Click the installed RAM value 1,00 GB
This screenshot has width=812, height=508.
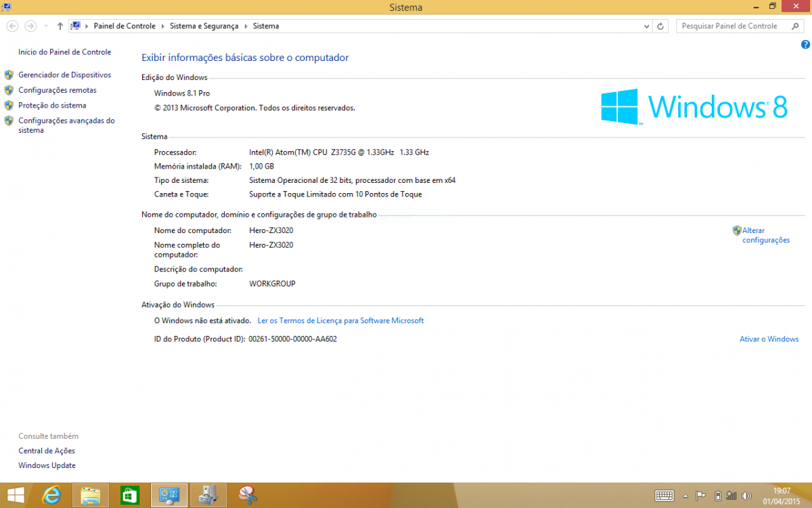coord(261,166)
